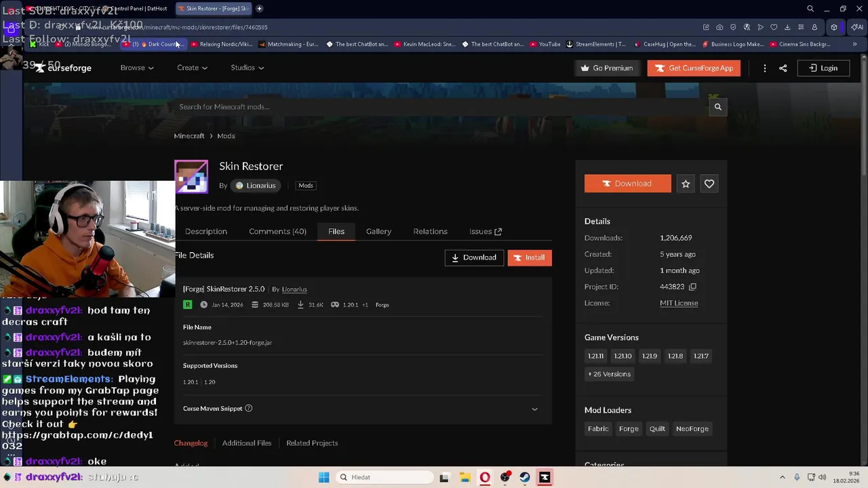The image size is (868, 488).
Task: Open the Opera icon in taskbar
Action: [x=485, y=477]
